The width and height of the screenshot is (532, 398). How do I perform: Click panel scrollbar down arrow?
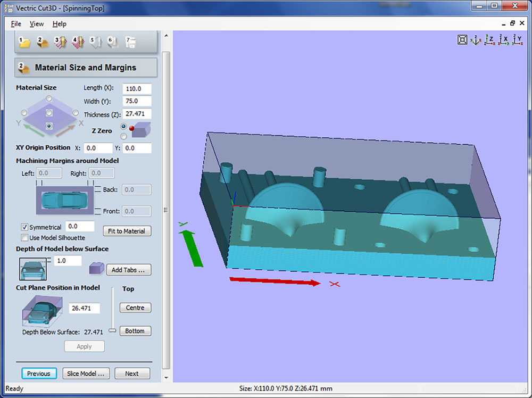coord(166,377)
